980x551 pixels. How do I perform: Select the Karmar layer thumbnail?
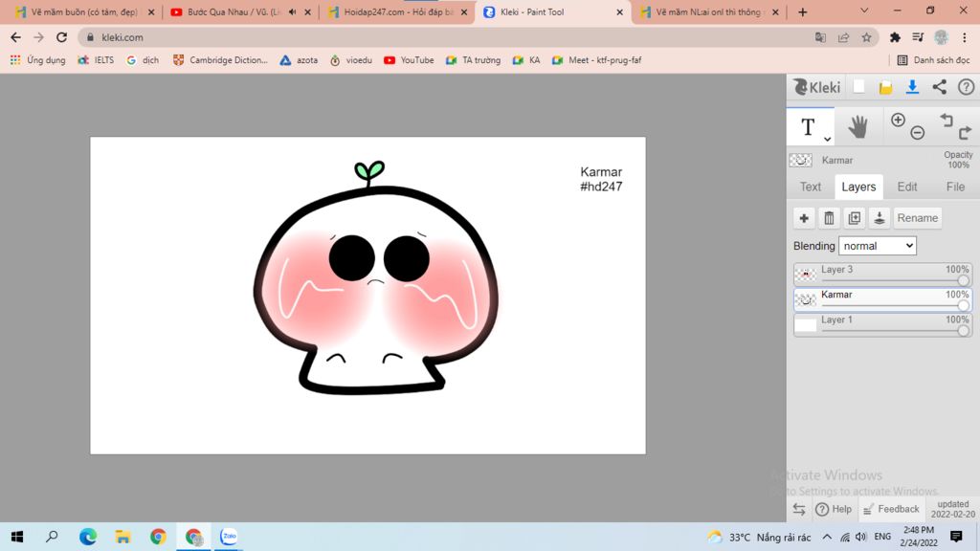(806, 299)
